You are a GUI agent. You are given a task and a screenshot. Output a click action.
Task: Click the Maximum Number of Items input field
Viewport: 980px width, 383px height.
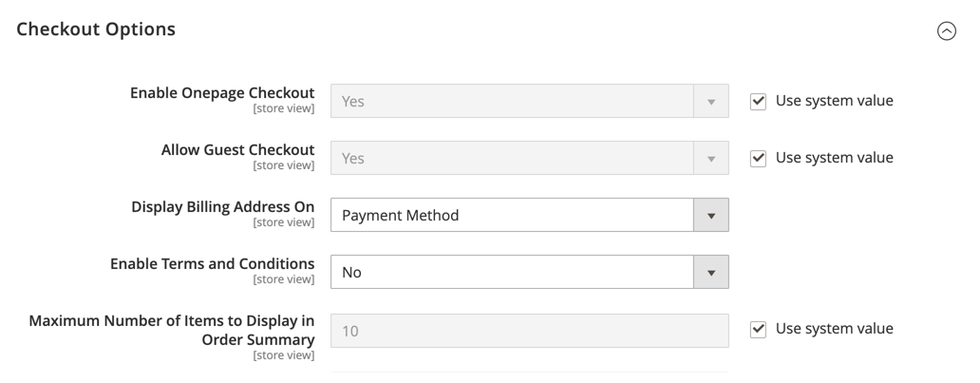529,331
